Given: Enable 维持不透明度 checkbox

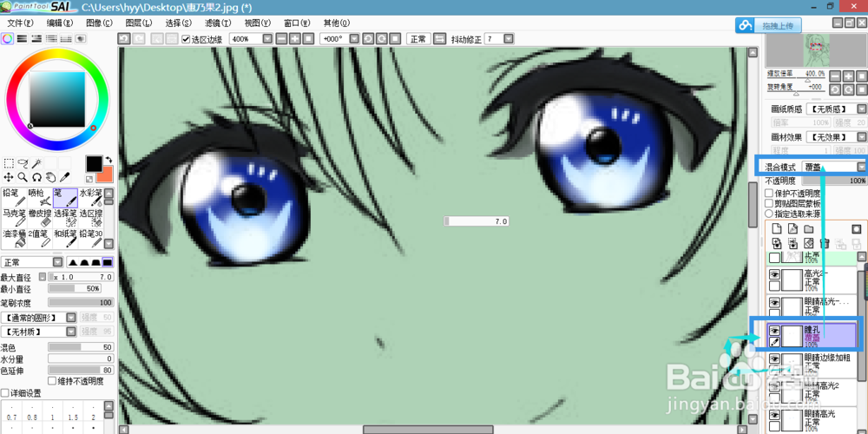Looking at the screenshot, I should coord(52,381).
